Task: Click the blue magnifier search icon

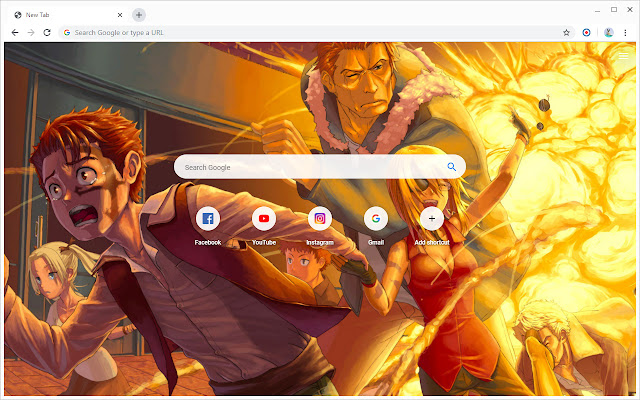Action: click(x=451, y=167)
